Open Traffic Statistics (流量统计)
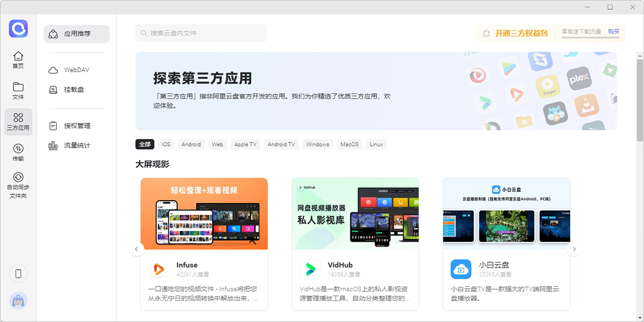The image size is (644, 322). (x=77, y=145)
